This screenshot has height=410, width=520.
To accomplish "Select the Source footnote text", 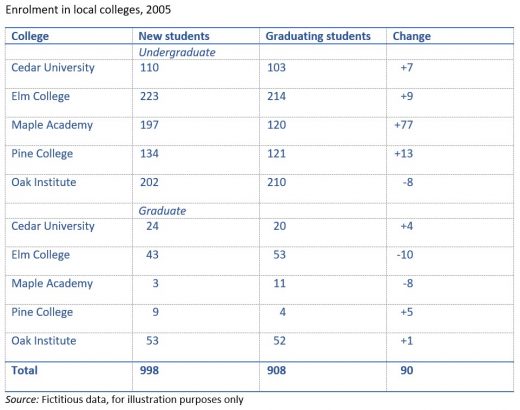I will pyautogui.click(x=124, y=399).
